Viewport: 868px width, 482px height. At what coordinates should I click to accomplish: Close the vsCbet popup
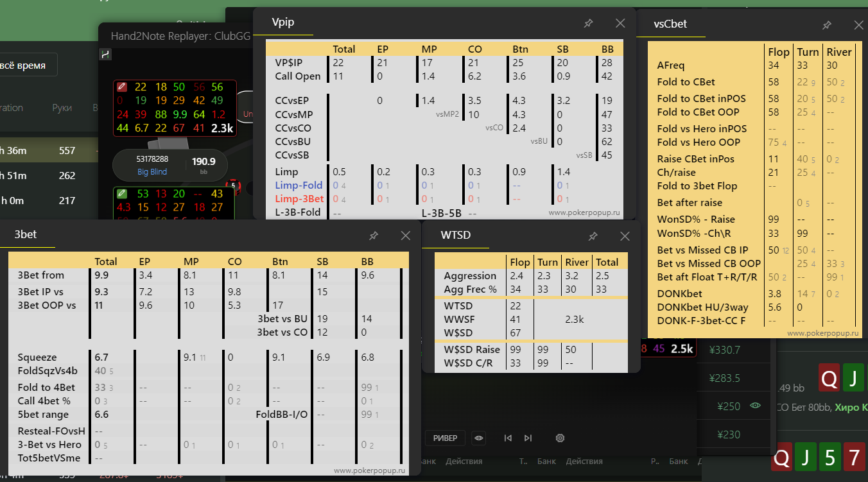pyautogui.click(x=858, y=25)
